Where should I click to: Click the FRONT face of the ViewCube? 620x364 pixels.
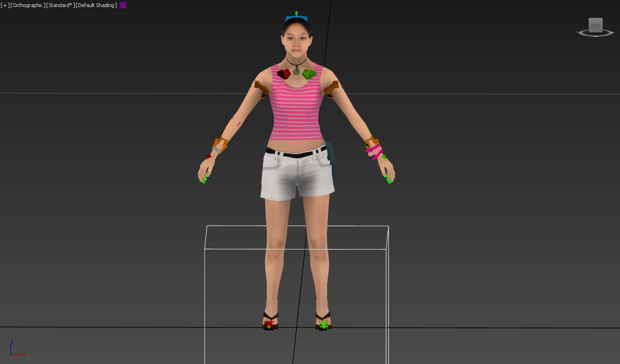pos(596,25)
